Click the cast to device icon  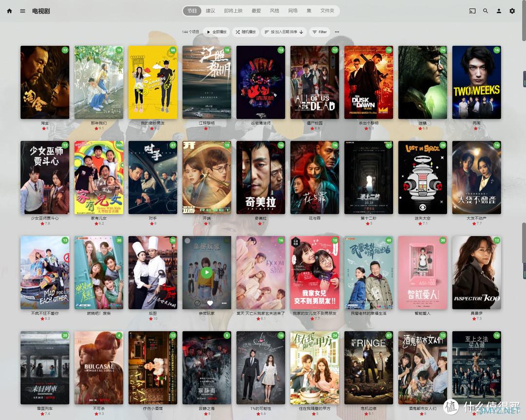coord(472,11)
